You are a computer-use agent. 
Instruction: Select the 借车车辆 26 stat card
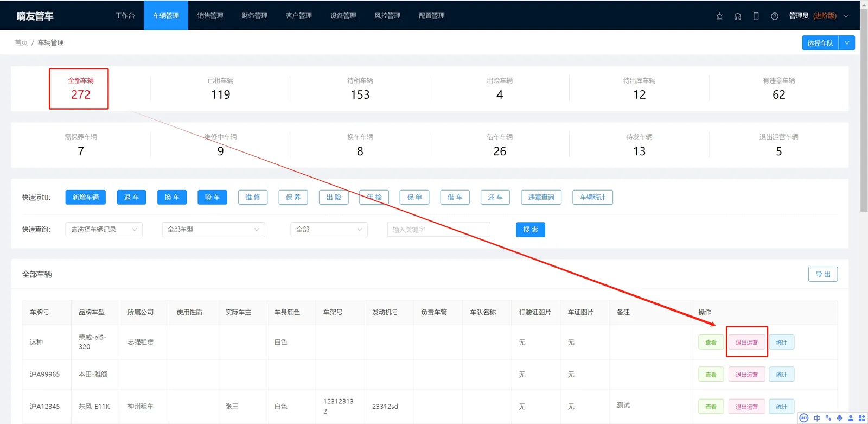[500, 145]
